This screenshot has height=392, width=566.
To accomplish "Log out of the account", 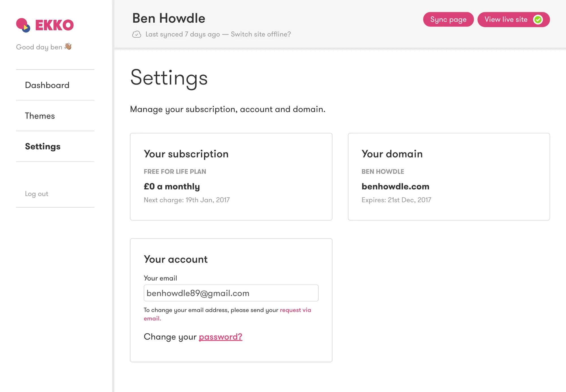I will click(37, 194).
